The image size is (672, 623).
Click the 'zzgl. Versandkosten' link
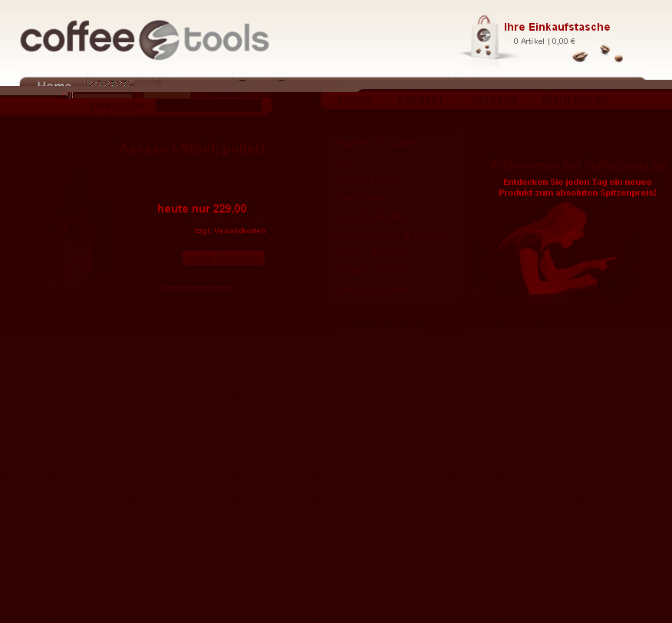tap(229, 230)
